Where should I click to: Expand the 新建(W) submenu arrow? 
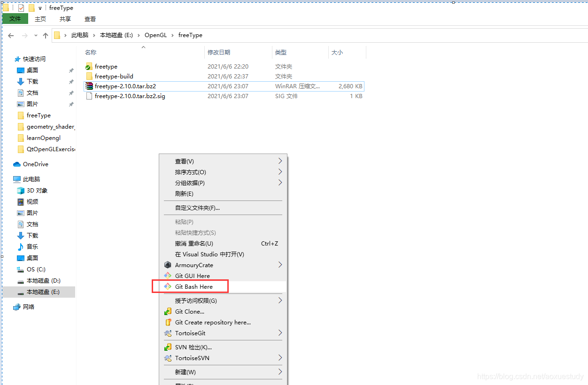pyautogui.click(x=280, y=372)
